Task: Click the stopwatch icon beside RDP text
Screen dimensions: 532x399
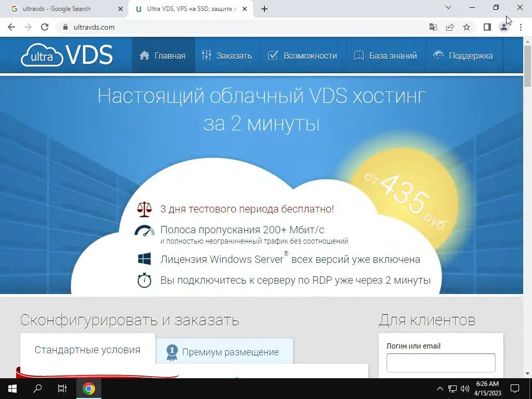Action: (144, 280)
